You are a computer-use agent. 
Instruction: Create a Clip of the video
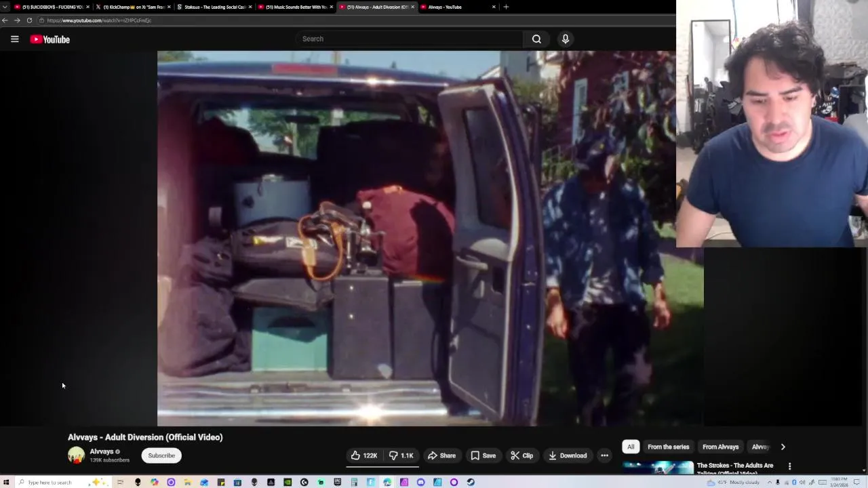[522, 455]
